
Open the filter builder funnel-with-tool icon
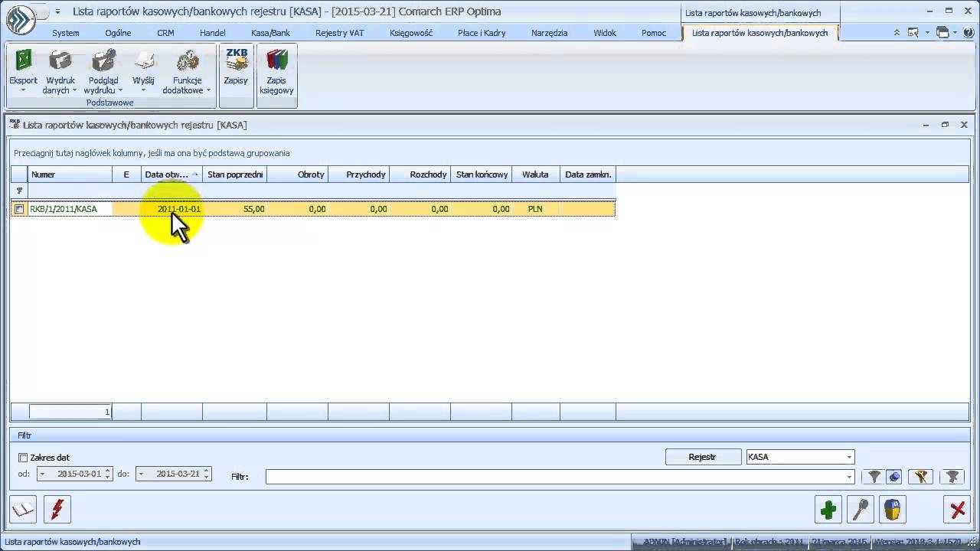point(920,477)
